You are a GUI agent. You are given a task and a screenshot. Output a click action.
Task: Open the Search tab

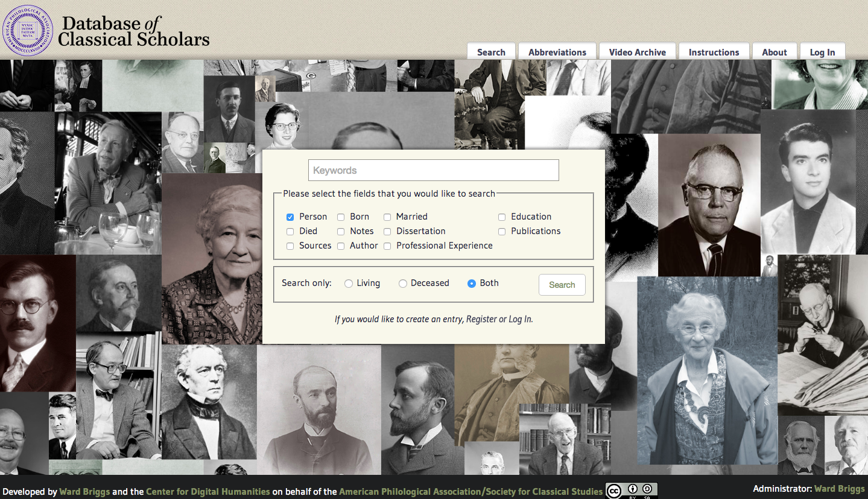coord(491,52)
